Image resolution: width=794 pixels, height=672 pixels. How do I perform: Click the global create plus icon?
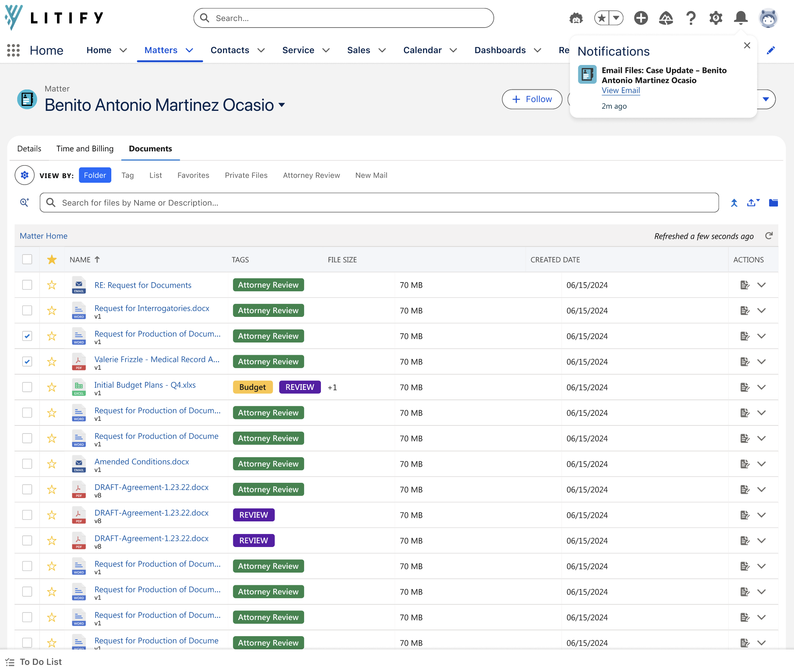point(641,18)
